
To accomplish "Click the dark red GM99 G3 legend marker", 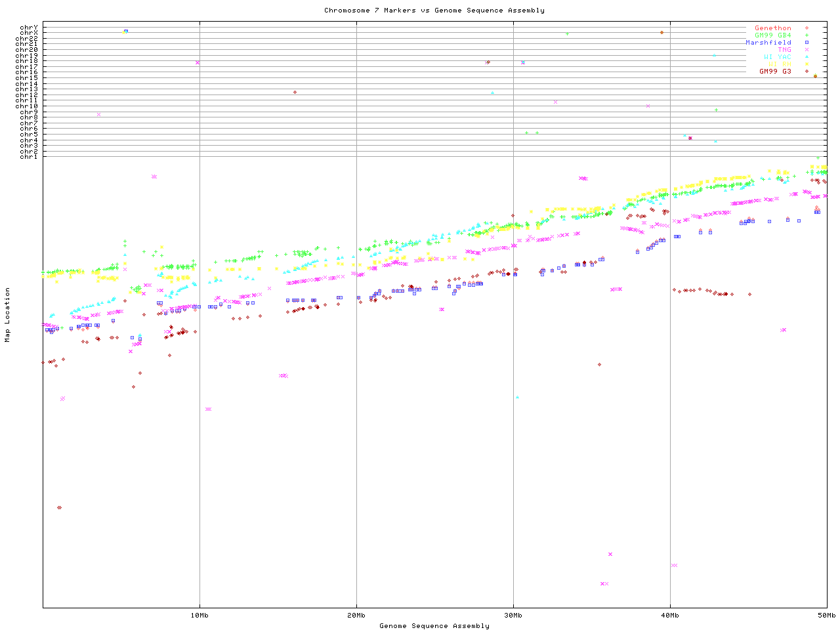I will point(807,72).
